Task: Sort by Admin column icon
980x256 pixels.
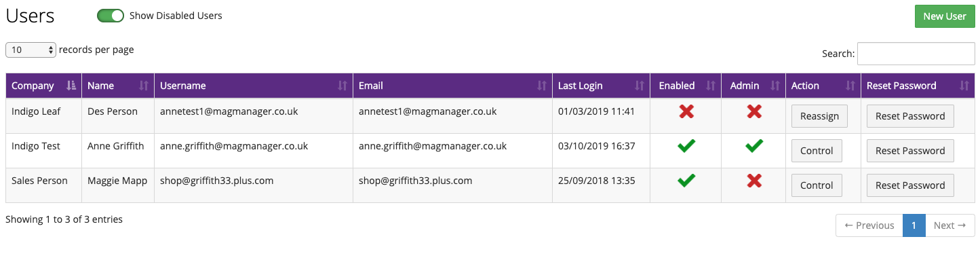Action: click(774, 86)
